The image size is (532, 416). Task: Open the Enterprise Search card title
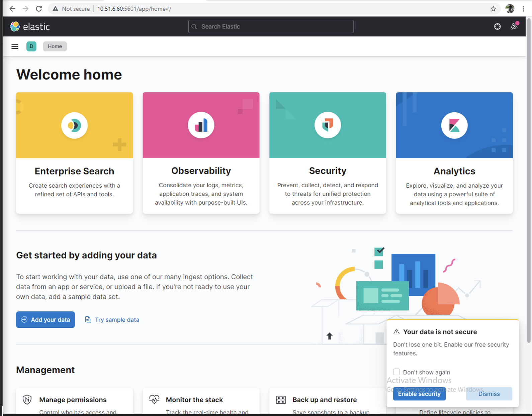point(74,171)
